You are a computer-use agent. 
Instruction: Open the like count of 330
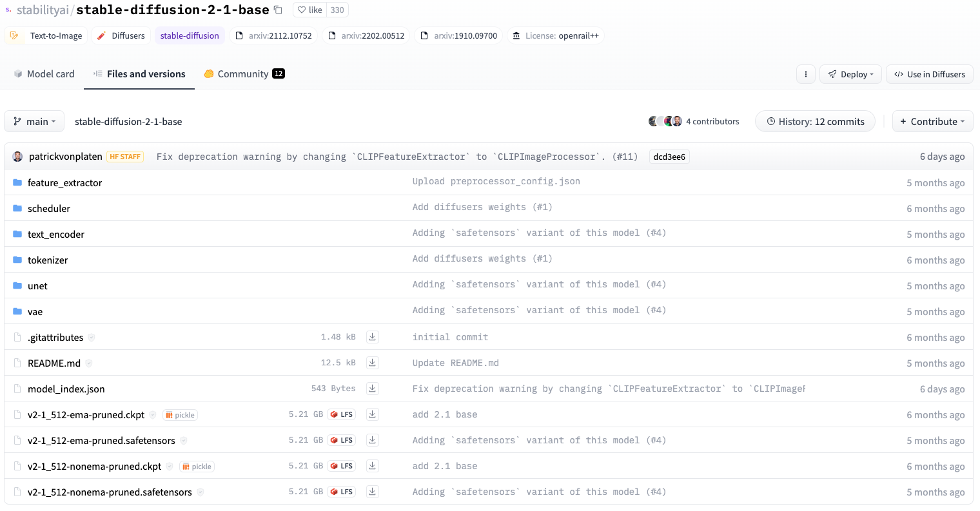click(337, 10)
